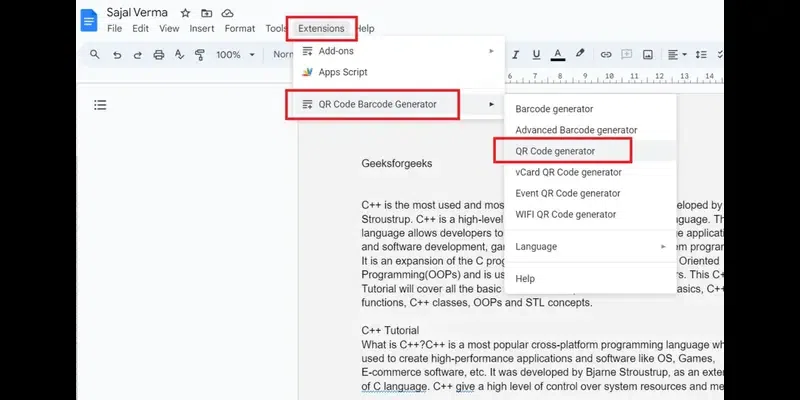800x400 pixels.
Task: Run spelling and grammar check
Action: coord(179,54)
